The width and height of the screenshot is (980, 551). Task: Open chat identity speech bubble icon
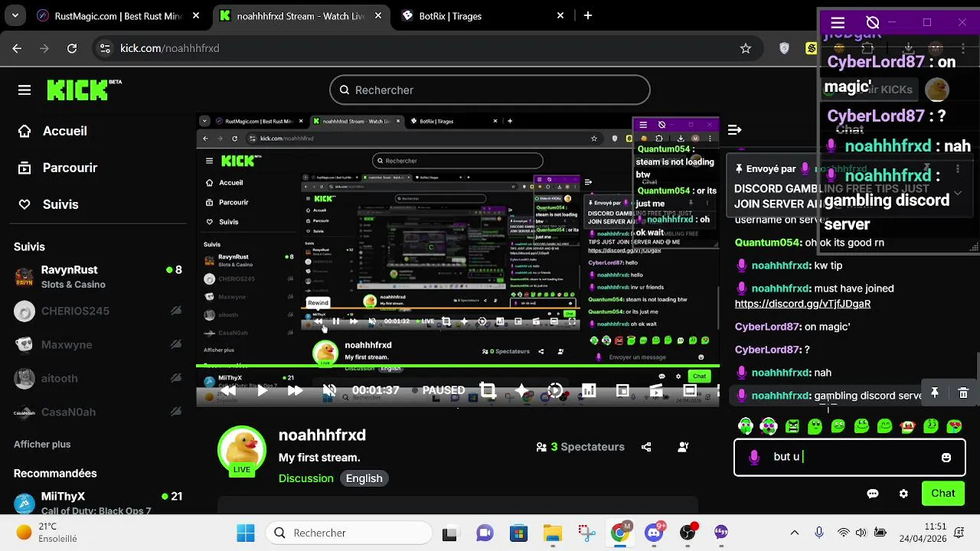coord(873,494)
